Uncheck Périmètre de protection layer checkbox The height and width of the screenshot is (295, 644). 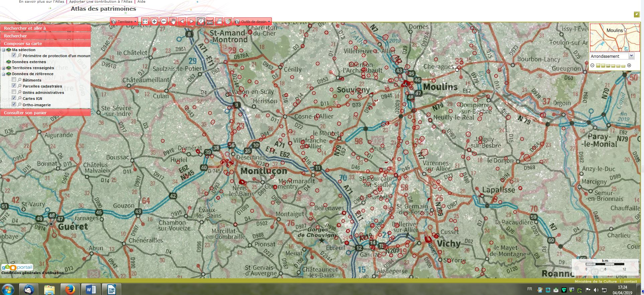tap(14, 55)
